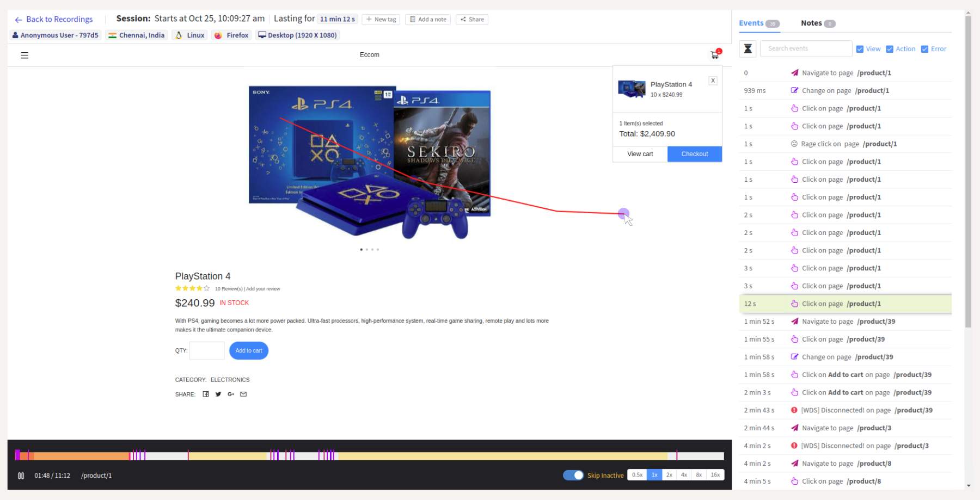This screenshot has width=980, height=500.
Task: Click the Linux OS tag
Action: [189, 35]
